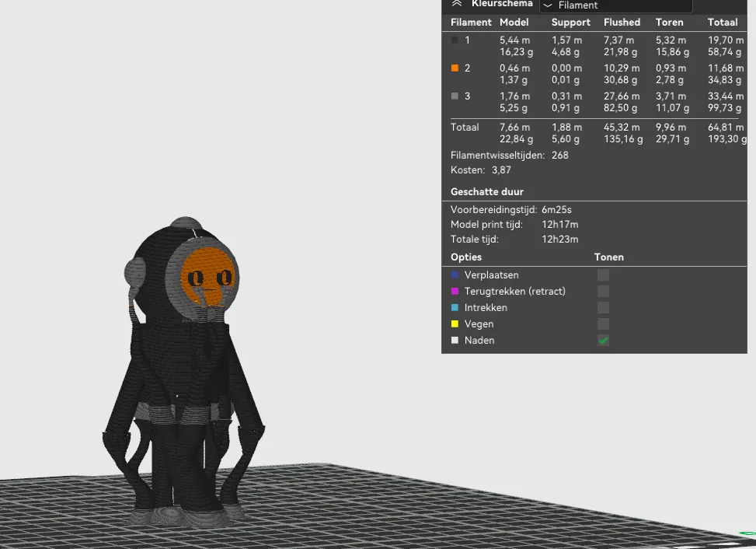Click the Tonen column heading

(x=608, y=257)
